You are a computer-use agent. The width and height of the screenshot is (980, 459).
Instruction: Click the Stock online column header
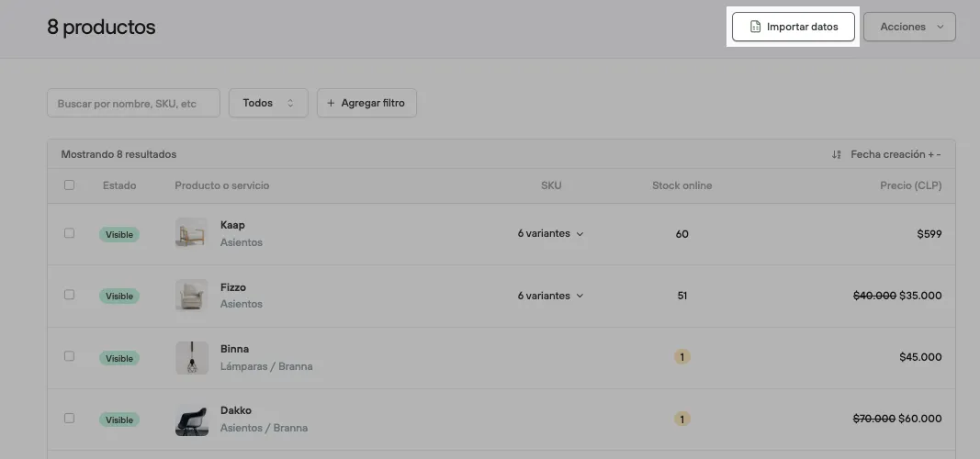coord(681,185)
